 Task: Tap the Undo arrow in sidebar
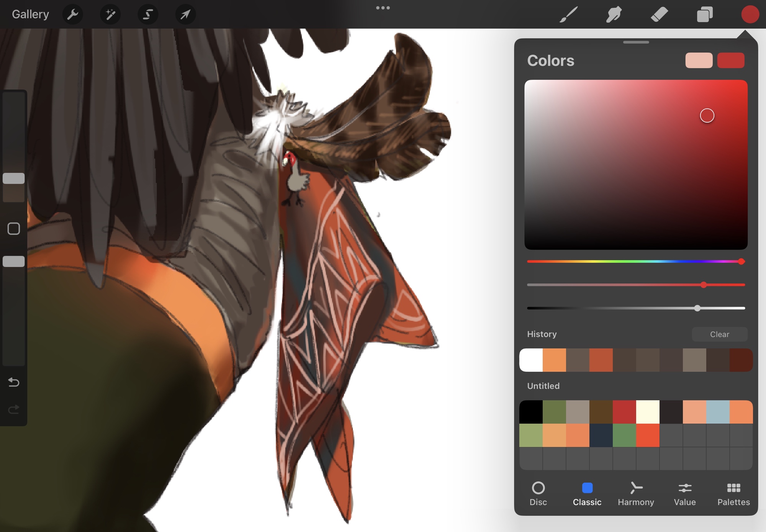click(14, 382)
